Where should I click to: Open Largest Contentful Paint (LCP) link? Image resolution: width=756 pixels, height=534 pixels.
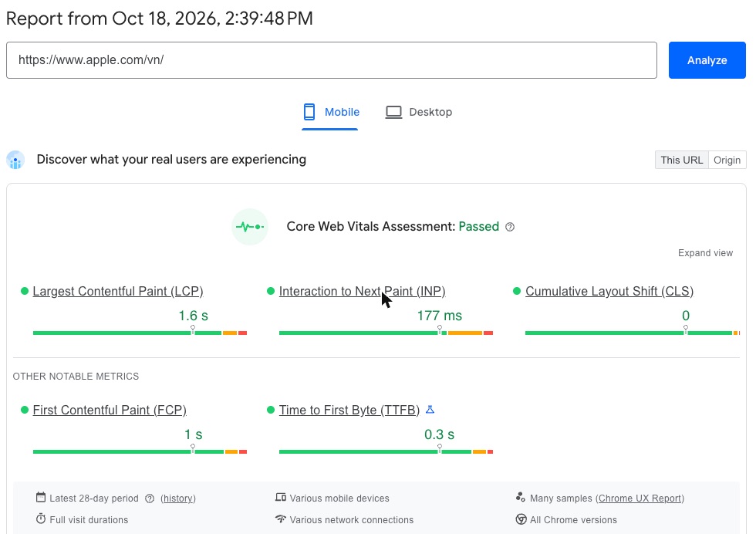(118, 292)
